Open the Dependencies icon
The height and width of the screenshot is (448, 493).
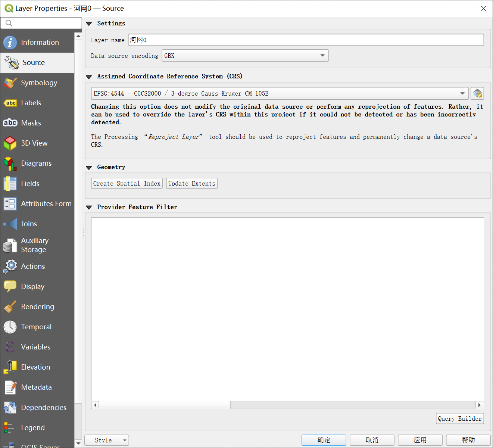pyautogui.click(x=10, y=408)
